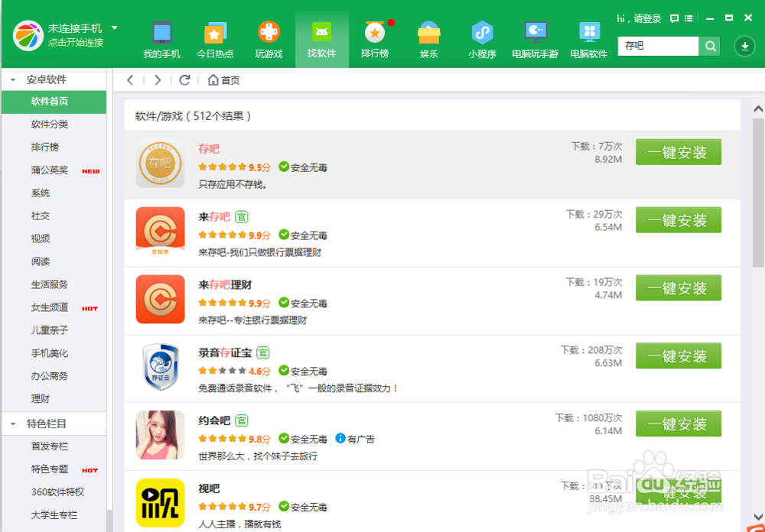
Task: Open the main menu list icon
Action: (x=688, y=18)
